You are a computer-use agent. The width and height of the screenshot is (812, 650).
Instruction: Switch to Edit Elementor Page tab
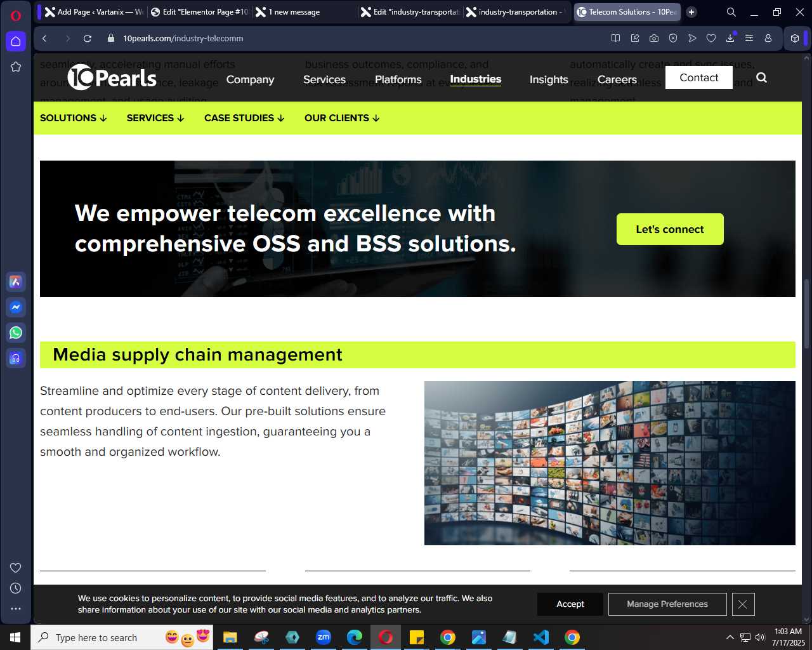pyautogui.click(x=200, y=12)
